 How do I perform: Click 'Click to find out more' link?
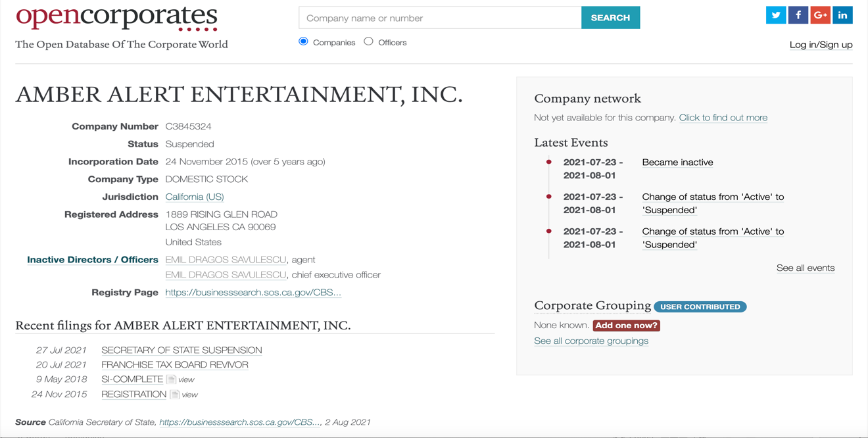(x=723, y=118)
